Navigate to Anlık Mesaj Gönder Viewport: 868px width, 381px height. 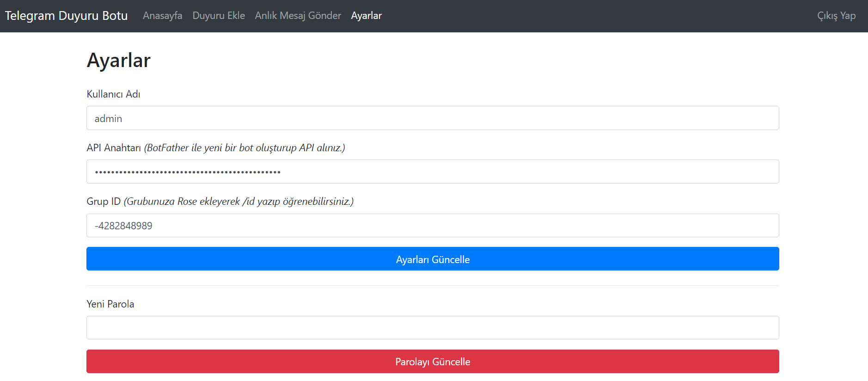click(298, 16)
